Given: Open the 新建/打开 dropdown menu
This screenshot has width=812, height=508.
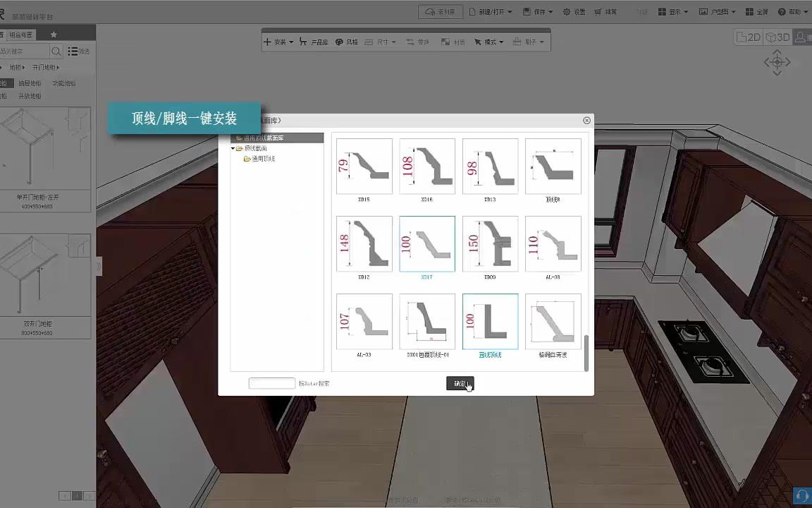Looking at the screenshot, I should 491,12.
